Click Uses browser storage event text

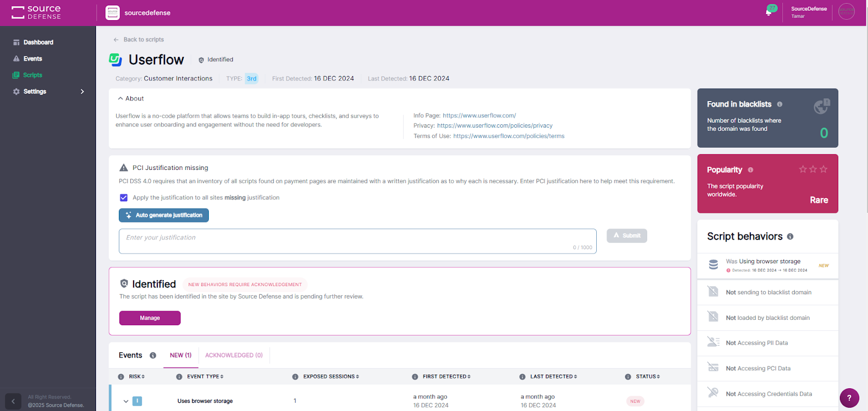click(205, 401)
